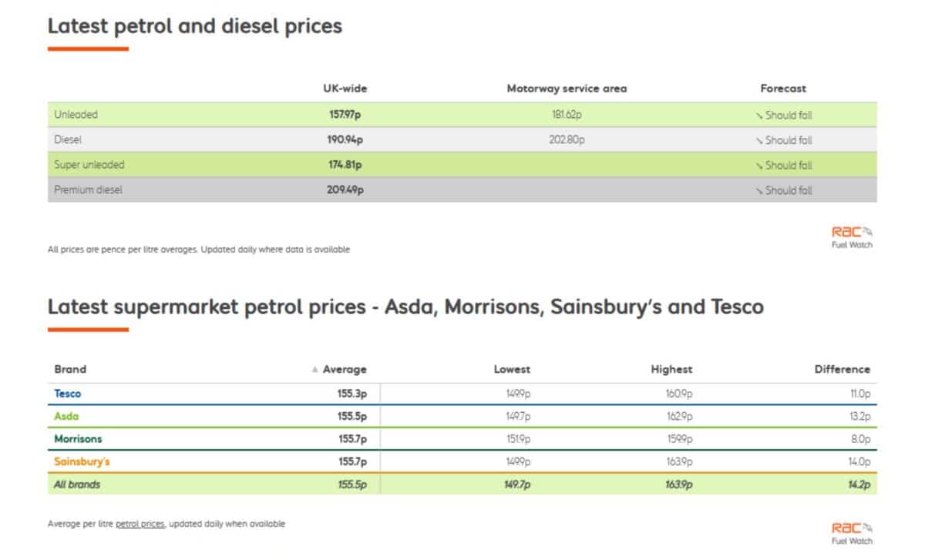Sort by the Average column header
The width and height of the screenshot is (925, 560).
pyautogui.click(x=345, y=370)
